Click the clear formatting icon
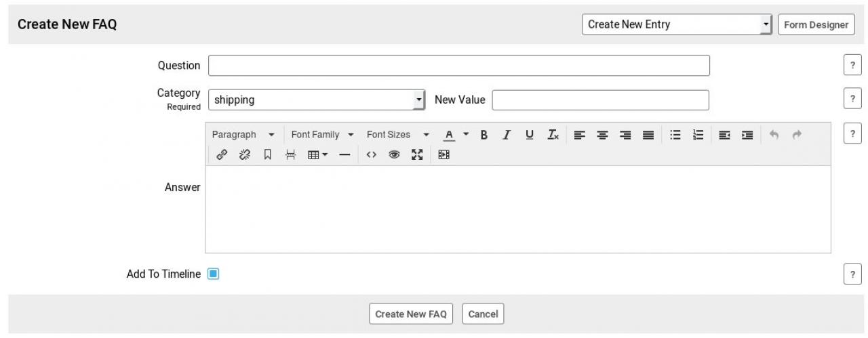 (553, 135)
